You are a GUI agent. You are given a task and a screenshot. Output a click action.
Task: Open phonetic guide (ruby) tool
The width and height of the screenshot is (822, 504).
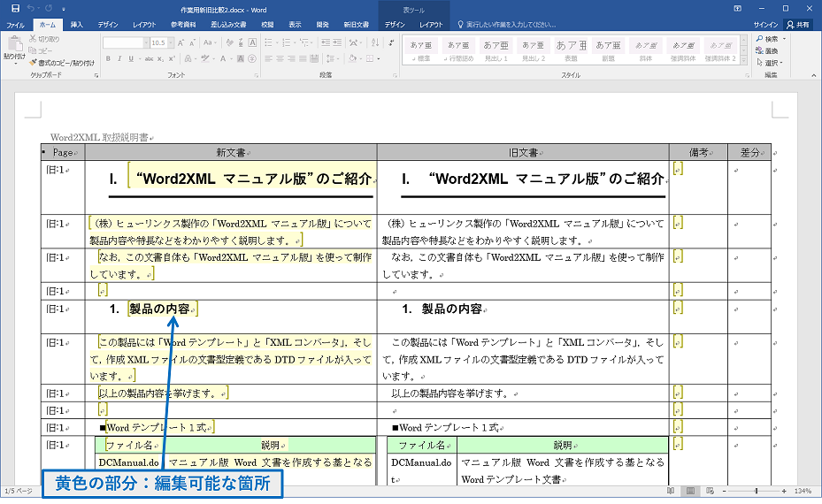[x=242, y=43]
